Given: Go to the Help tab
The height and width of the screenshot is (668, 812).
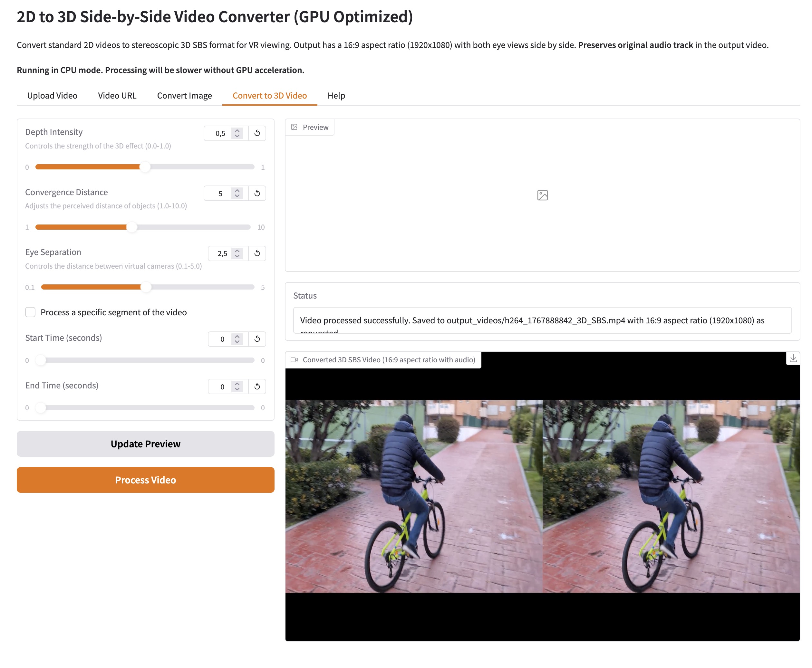Looking at the screenshot, I should click(x=336, y=95).
